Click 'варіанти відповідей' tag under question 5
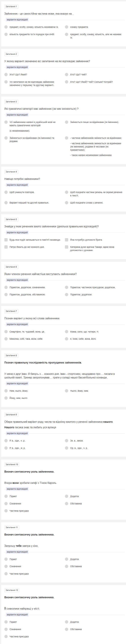This screenshot has height=644, width=126. coord(17,232)
